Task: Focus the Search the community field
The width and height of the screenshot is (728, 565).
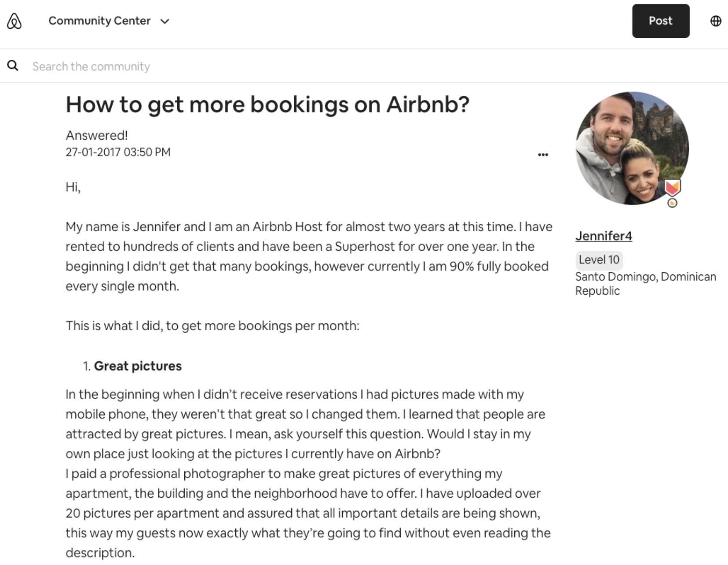Action: (364, 66)
